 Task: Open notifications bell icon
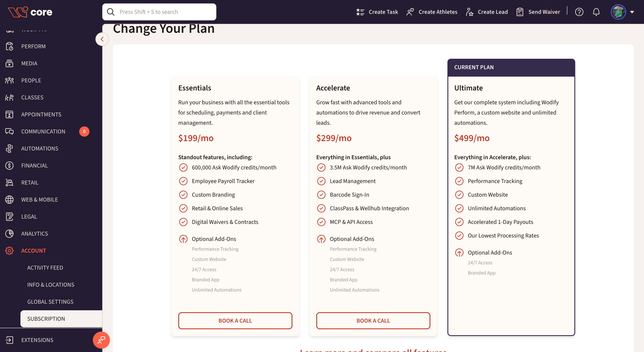pyautogui.click(x=596, y=12)
